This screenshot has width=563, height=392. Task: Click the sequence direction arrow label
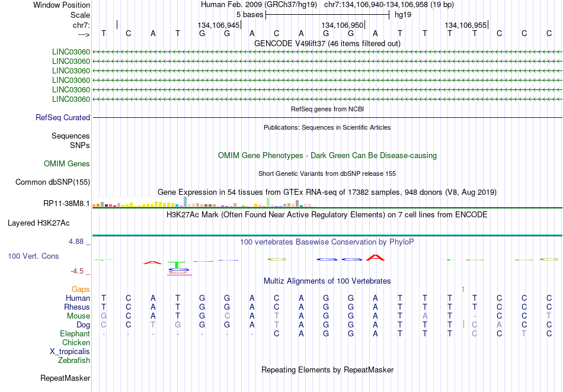84,34
